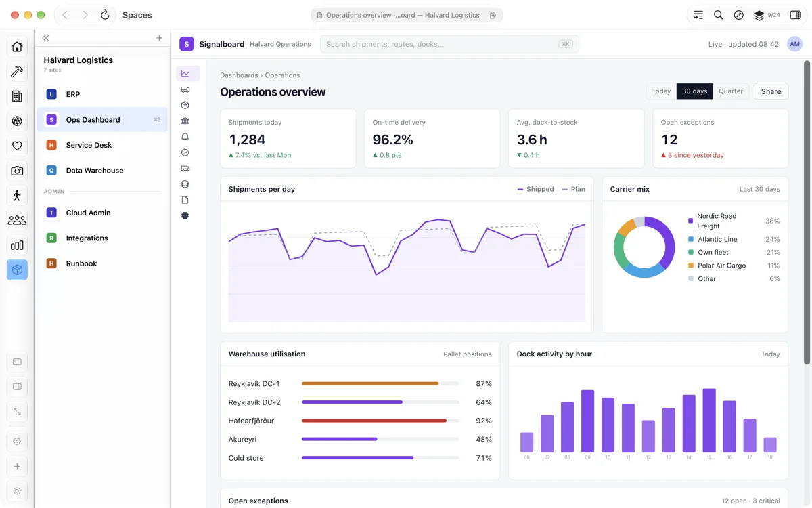Click the main page vertical scrollbar
The height and width of the screenshot is (508, 812).
pyautogui.click(x=807, y=212)
